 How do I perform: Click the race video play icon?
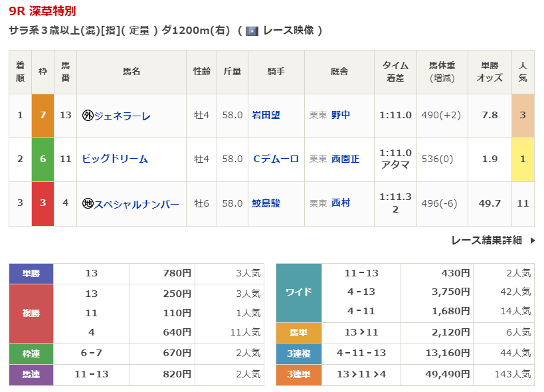(x=252, y=31)
